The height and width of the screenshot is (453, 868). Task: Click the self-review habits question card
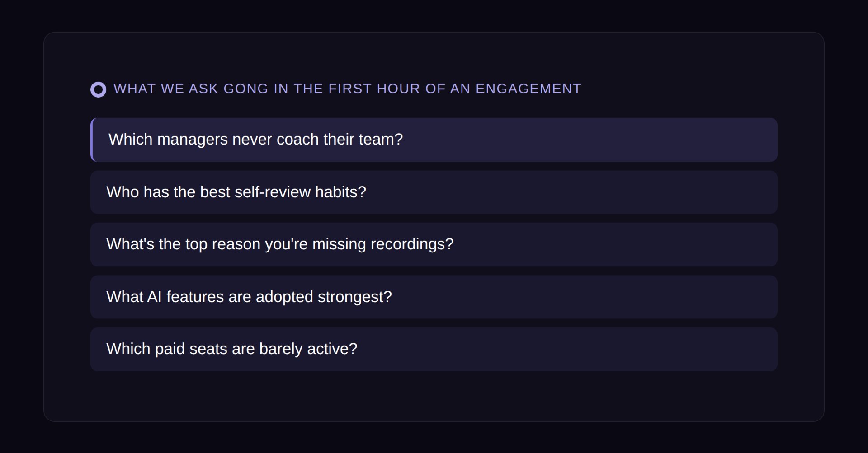[434, 192]
